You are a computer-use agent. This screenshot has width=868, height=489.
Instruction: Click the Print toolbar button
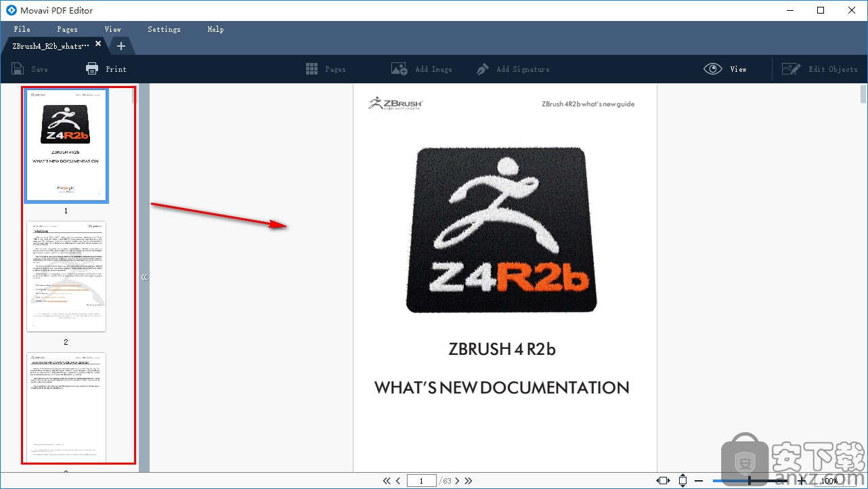click(106, 68)
